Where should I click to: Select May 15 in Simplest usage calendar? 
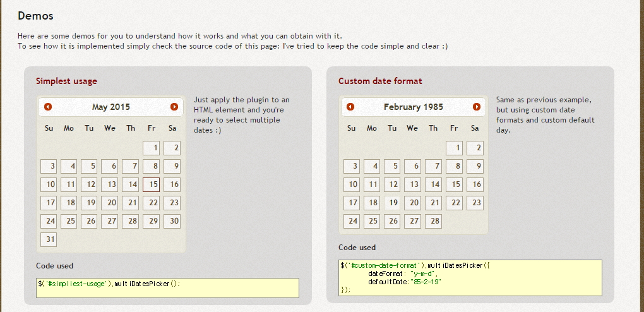pyautogui.click(x=151, y=184)
